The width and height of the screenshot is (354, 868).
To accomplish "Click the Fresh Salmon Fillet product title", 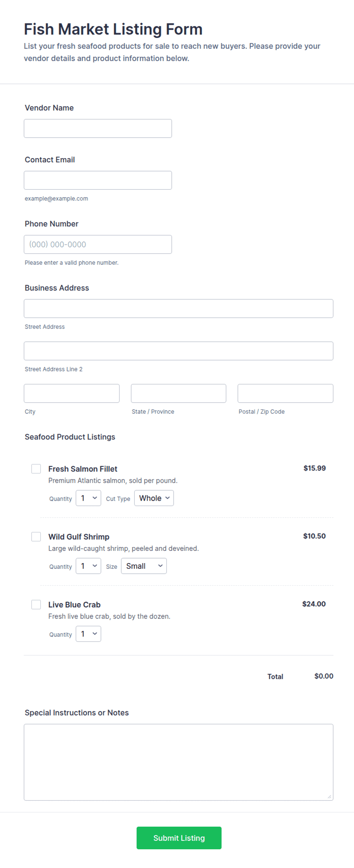I will coord(83,469).
